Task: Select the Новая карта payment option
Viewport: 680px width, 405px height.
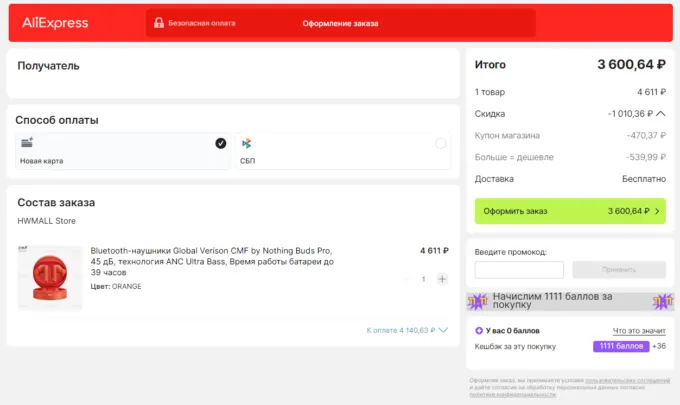Action: 121,151
